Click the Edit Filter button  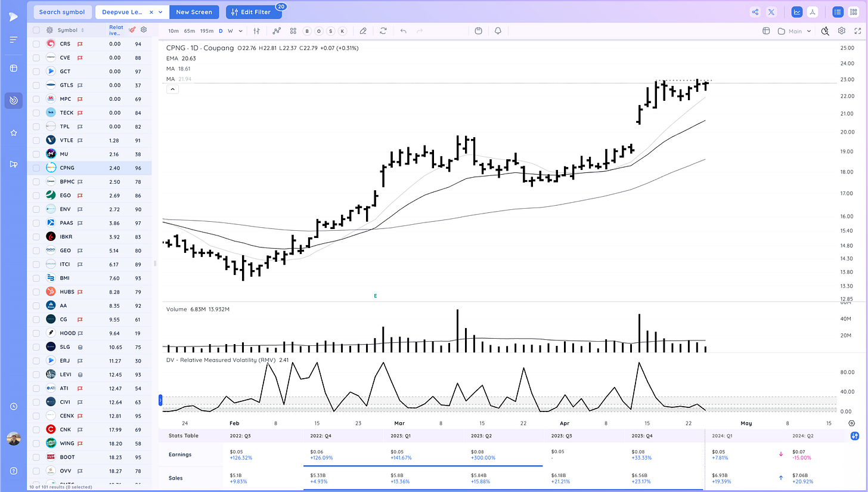[253, 12]
